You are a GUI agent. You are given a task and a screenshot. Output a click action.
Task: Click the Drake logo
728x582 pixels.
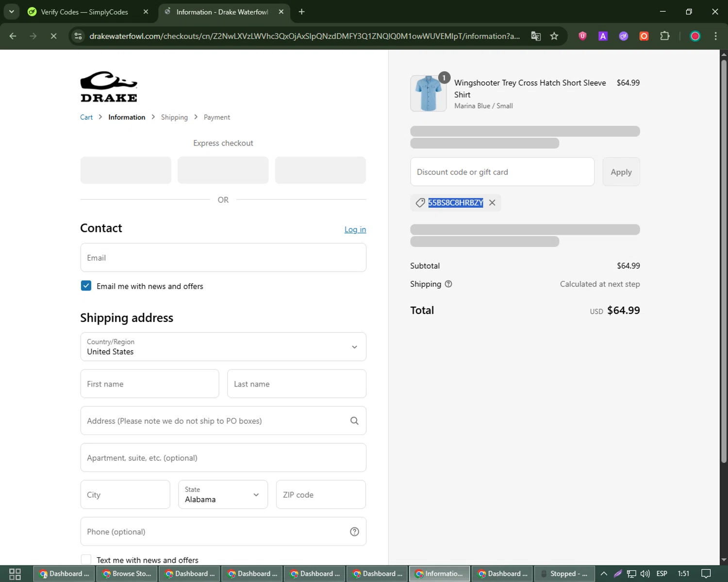(109, 87)
